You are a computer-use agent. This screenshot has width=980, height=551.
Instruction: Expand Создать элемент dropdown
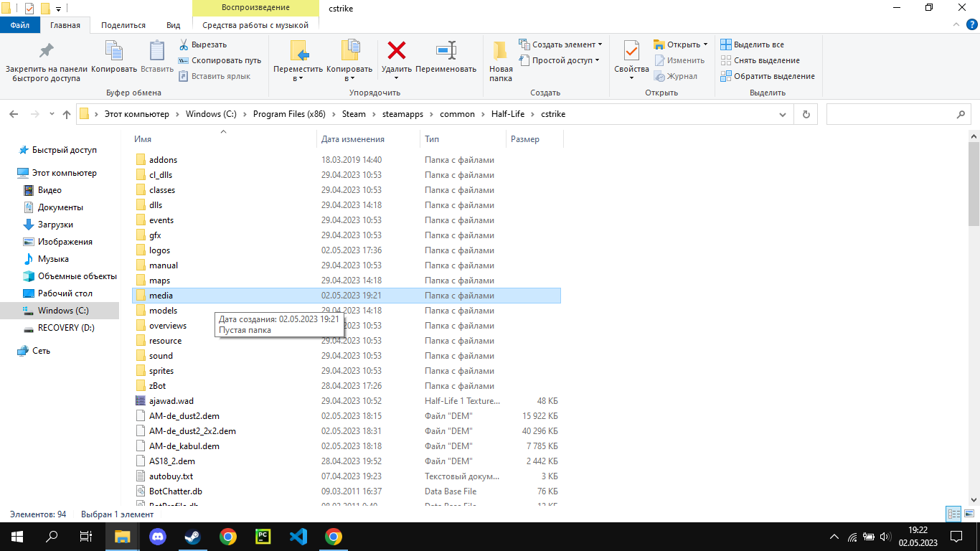point(560,44)
